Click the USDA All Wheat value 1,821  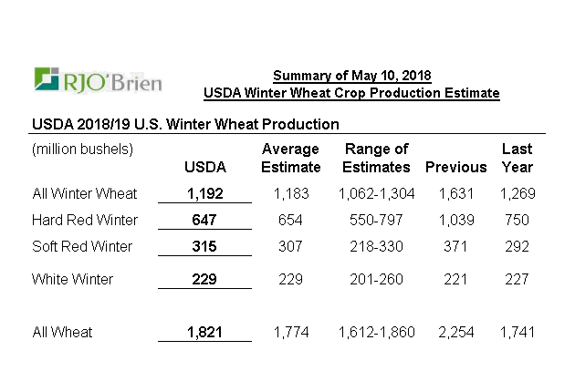click(204, 333)
